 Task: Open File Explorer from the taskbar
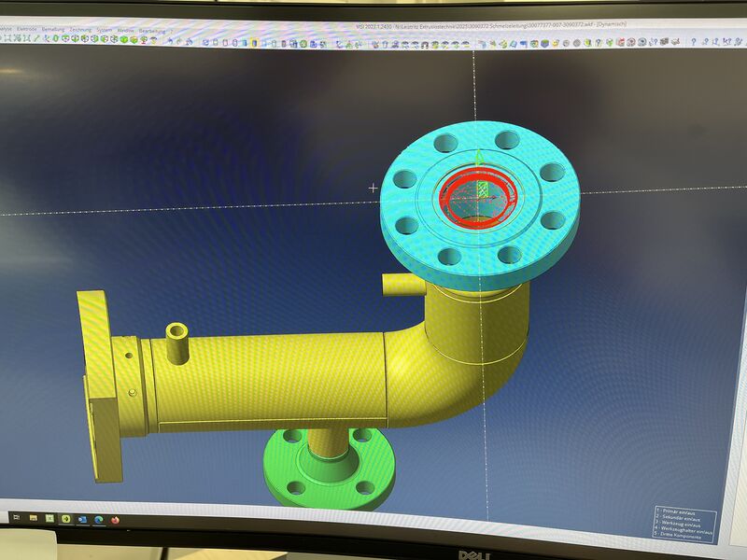point(34,518)
